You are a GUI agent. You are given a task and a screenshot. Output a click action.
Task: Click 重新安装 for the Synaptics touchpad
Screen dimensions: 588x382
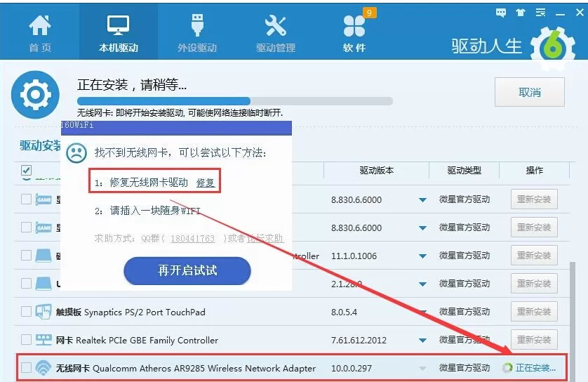coord(534,312)
